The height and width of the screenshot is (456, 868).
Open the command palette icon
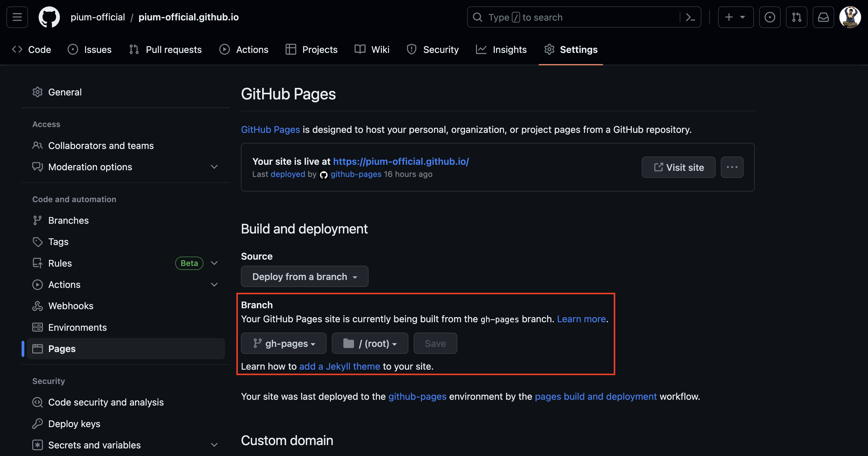[x=690, y=17]
